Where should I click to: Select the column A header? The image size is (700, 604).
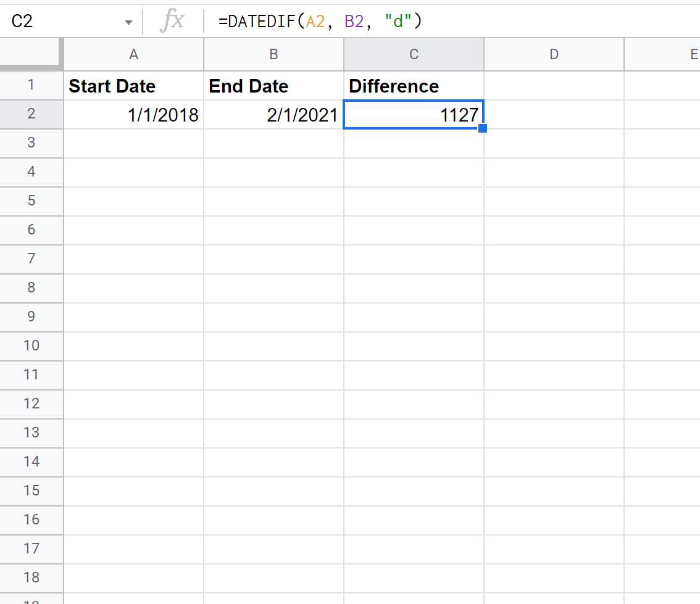coord(133,54)
